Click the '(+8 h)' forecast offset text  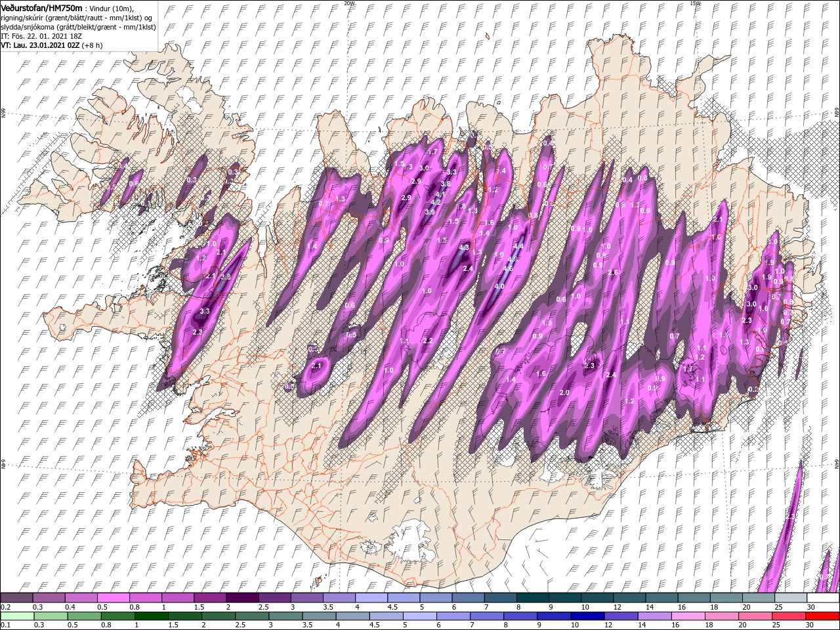coord(93,46)
